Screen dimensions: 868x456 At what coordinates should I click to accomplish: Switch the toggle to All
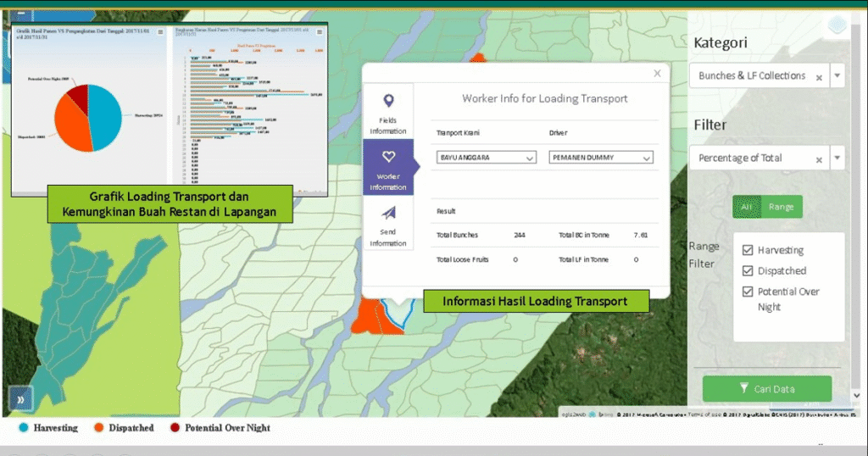coord(746,207)
